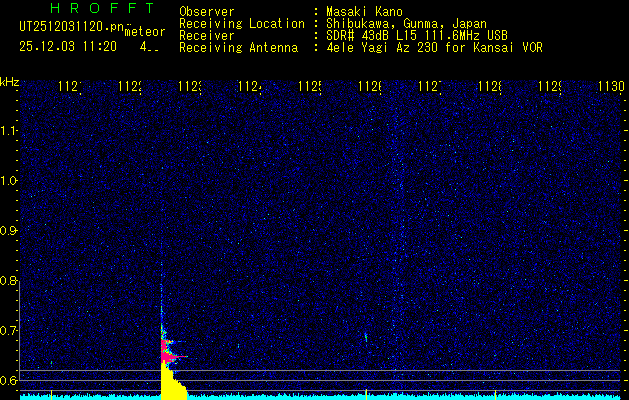The height and width of the screenshot is (400, 629).
Task: Click the pink-red meteor echo burst
Action: (x=168, y=349)
